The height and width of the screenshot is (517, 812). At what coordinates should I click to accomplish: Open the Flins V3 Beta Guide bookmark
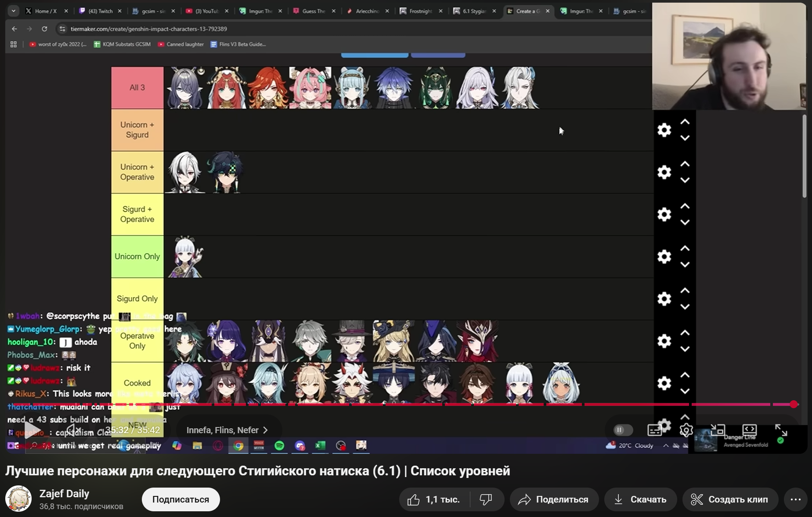coord(238,44)
